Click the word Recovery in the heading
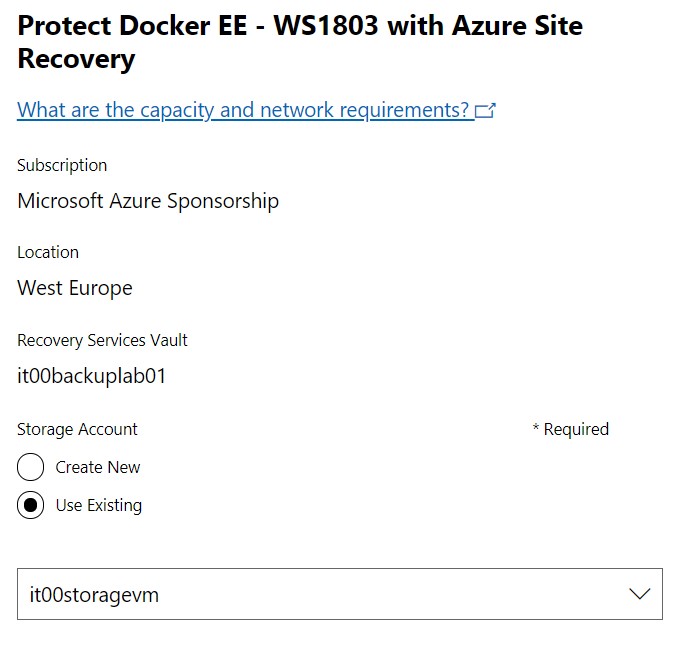Screen dimensions: 676x646 [76, 59]
